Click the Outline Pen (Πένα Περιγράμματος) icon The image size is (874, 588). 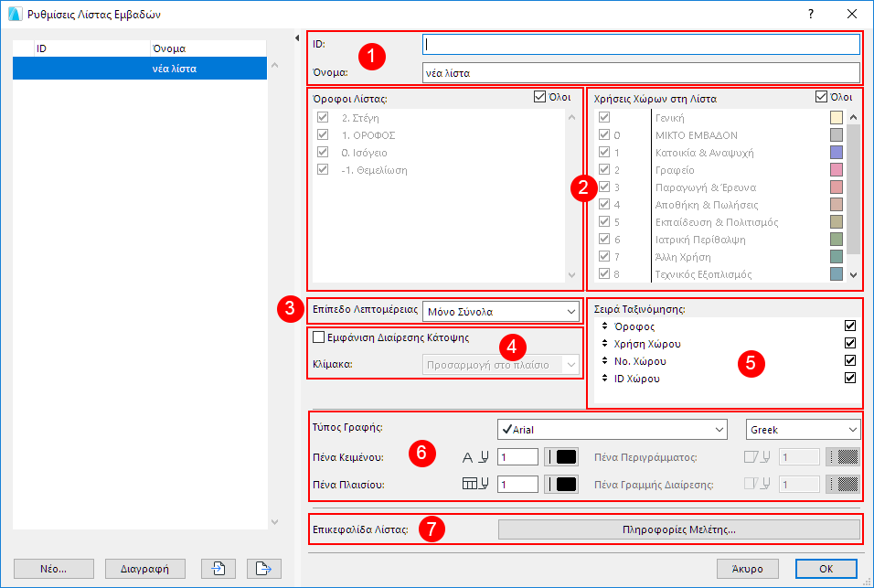(x=758, y=457)
